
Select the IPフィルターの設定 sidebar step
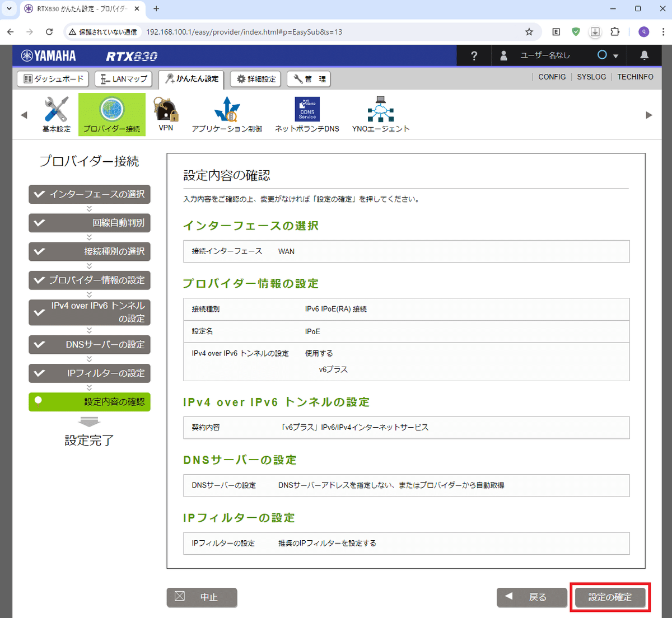(x=90, y=373)
